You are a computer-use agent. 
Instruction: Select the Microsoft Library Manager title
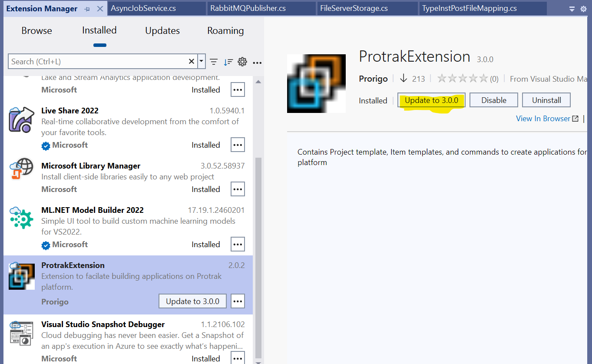[x=91, y=165]
